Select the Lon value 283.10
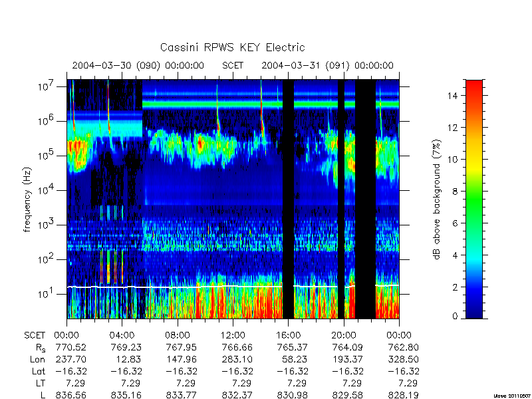The image size is (532, 399). click(x=237, y=359)
